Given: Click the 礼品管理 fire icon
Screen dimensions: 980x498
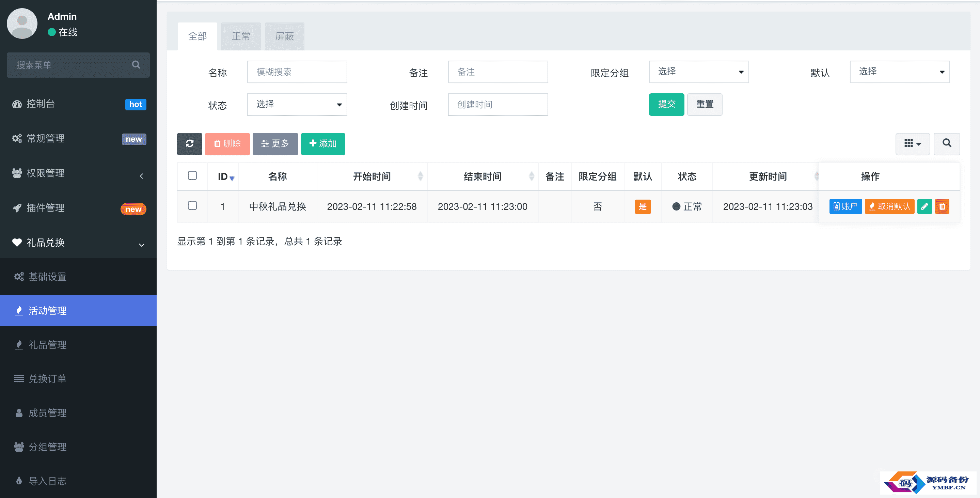Looking at the screenshot, I should click(19, 345).
